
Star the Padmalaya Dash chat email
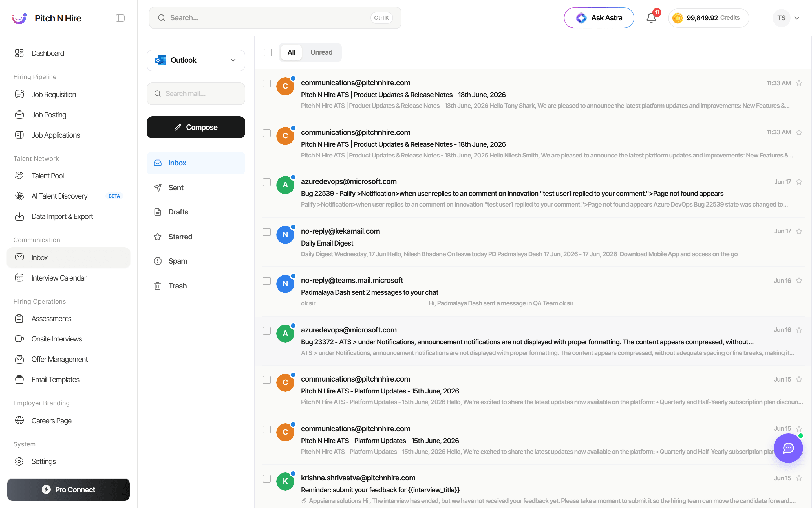click(x=799, y=281)
